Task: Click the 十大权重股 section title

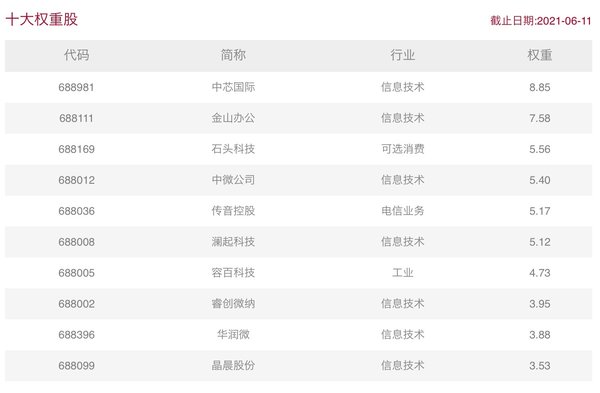Action: point(42,20)
